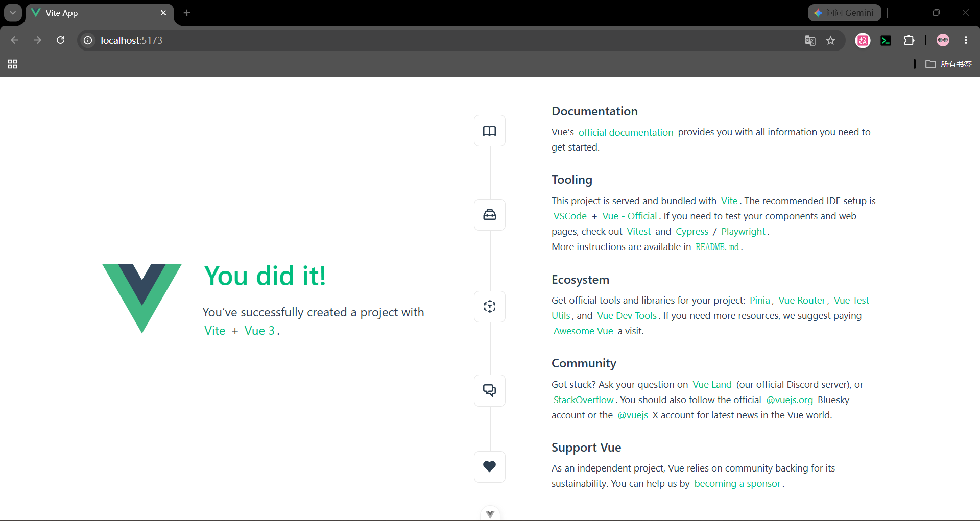This screenshot has width=980, height=521.
Task: Open the Vite link in Tooling section
Action: pos(729,201)
